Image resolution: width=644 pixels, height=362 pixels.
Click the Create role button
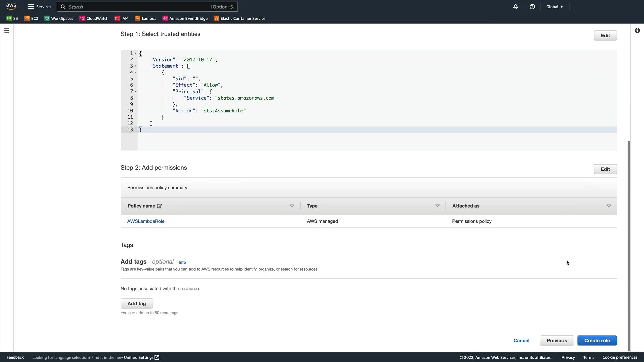point(597,340)
